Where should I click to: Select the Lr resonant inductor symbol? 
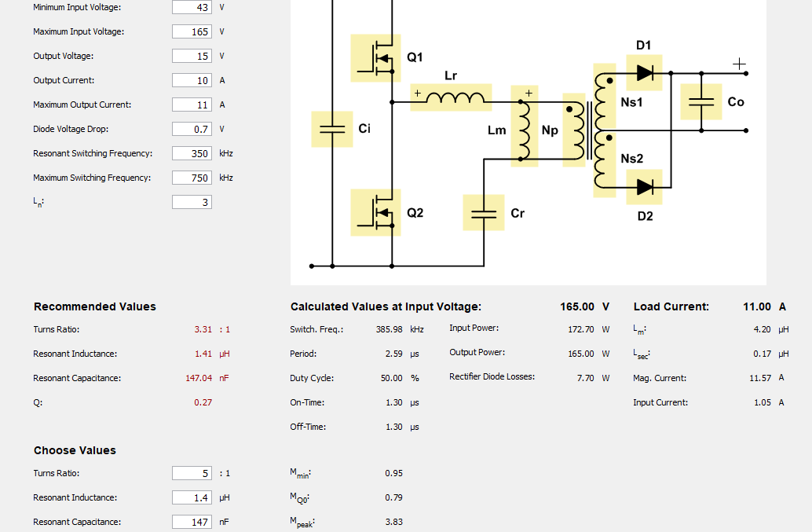coord(451,97)
